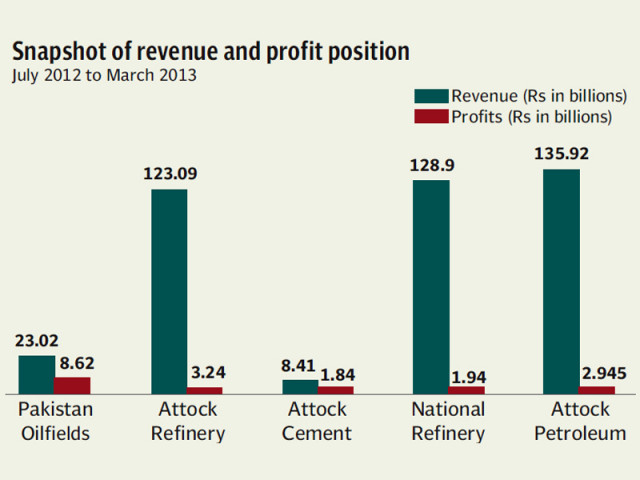
Task: Click the value label 2.945
Action: click(604, 373)
